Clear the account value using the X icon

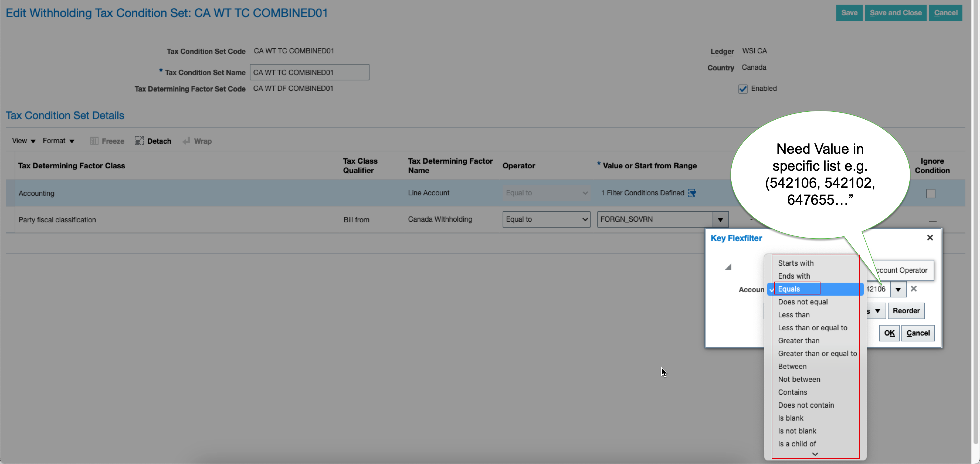pos(914,289)
